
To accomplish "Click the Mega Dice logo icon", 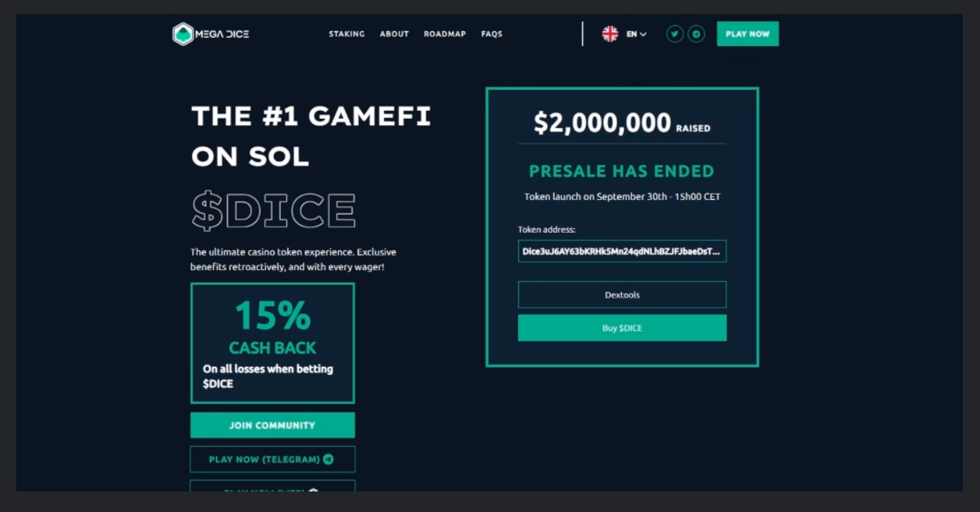I will 183,34.
